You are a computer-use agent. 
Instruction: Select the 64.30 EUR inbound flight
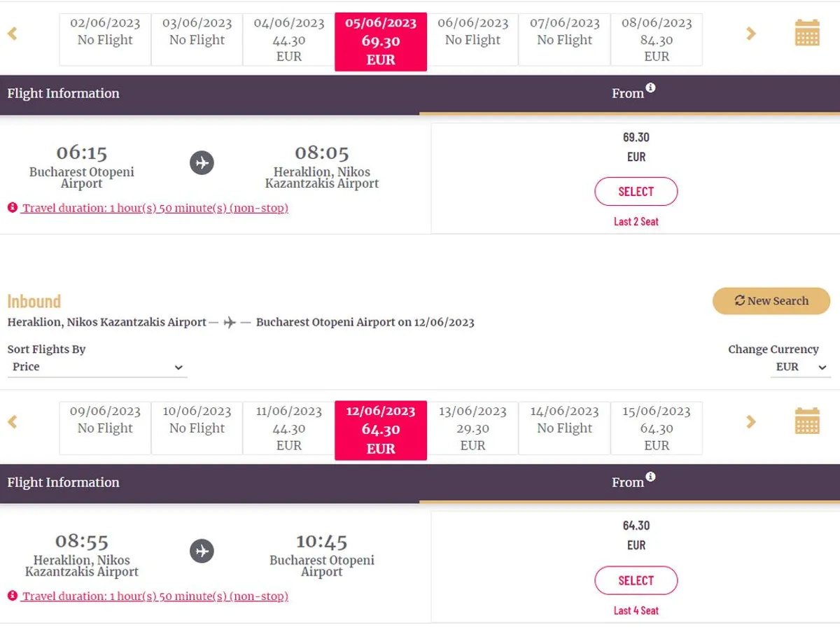[x=636, y=580]
